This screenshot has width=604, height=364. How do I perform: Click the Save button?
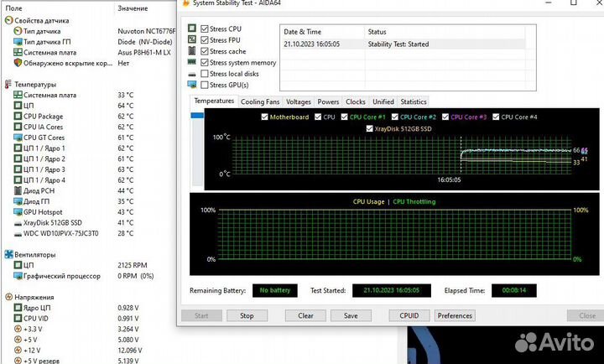click(351, 315)
